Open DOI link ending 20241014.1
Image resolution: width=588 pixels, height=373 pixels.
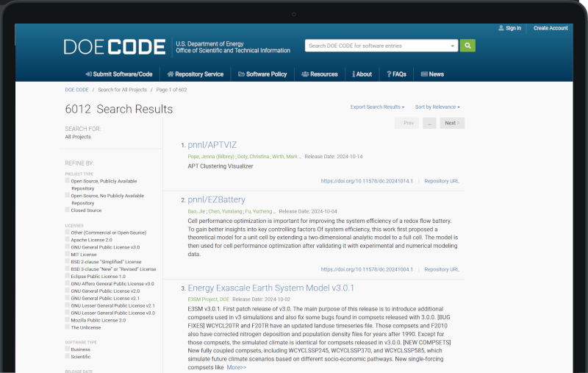367,181
